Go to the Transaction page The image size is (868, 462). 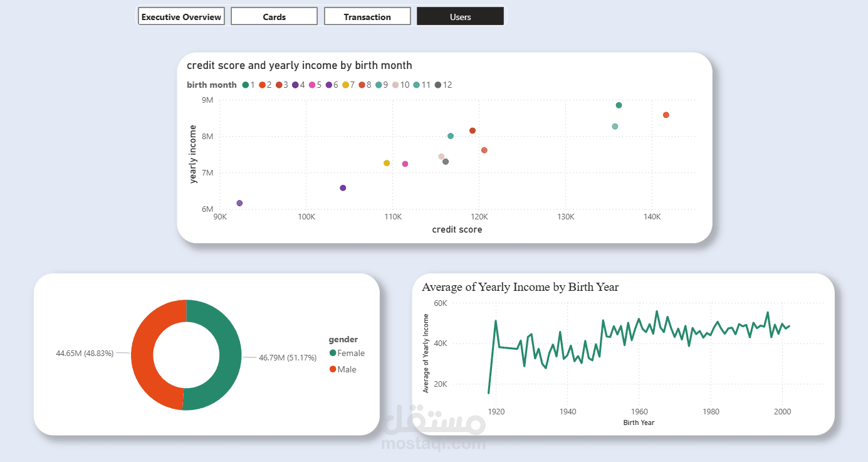(367, 17)
